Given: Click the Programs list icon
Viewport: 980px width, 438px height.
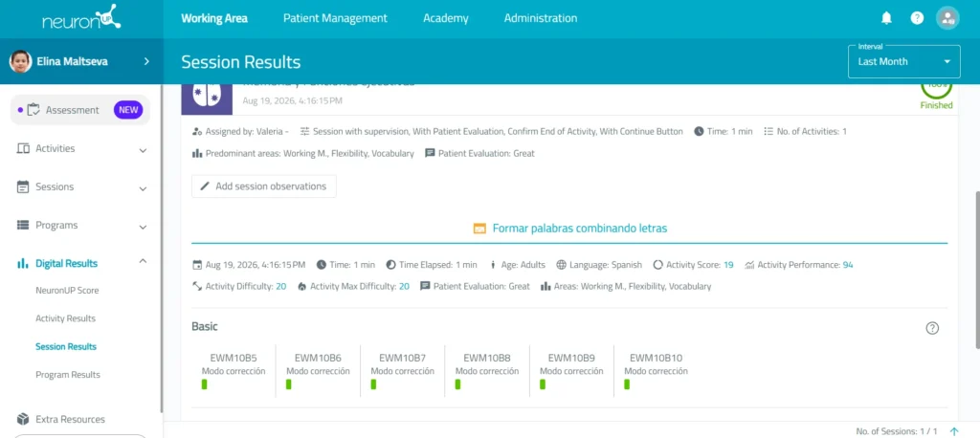Looking at the screenshot, I should point(23,225).
